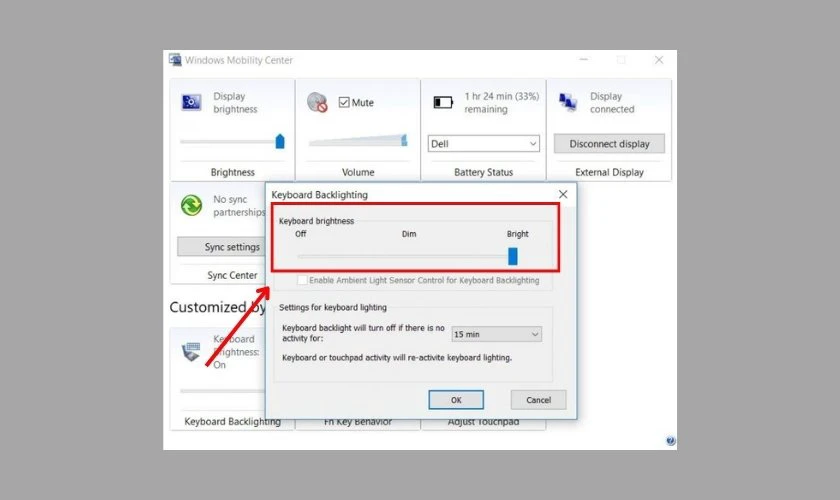
Task: Click the 'Display connected' status text
Action: pyautogui.click(x=612, y=102)
